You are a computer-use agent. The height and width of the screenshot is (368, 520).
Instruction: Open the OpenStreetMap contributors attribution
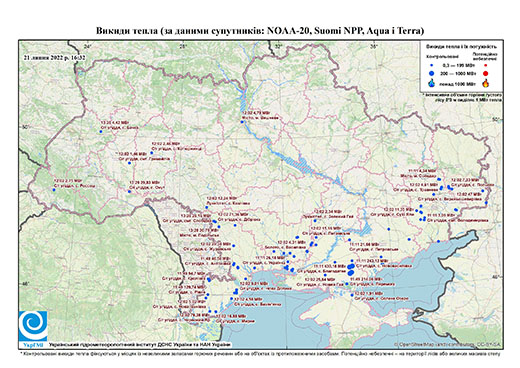(x=447, y=344)
